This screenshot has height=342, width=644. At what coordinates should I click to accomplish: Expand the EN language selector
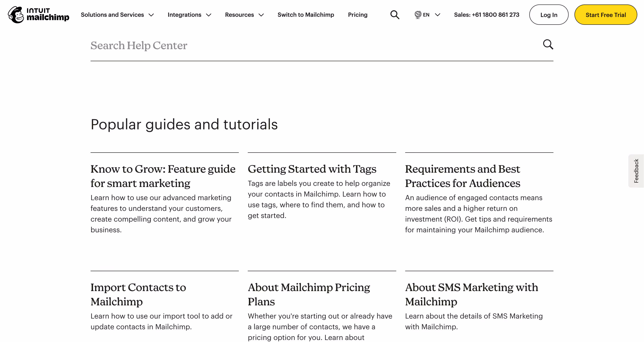pos(428,15)
